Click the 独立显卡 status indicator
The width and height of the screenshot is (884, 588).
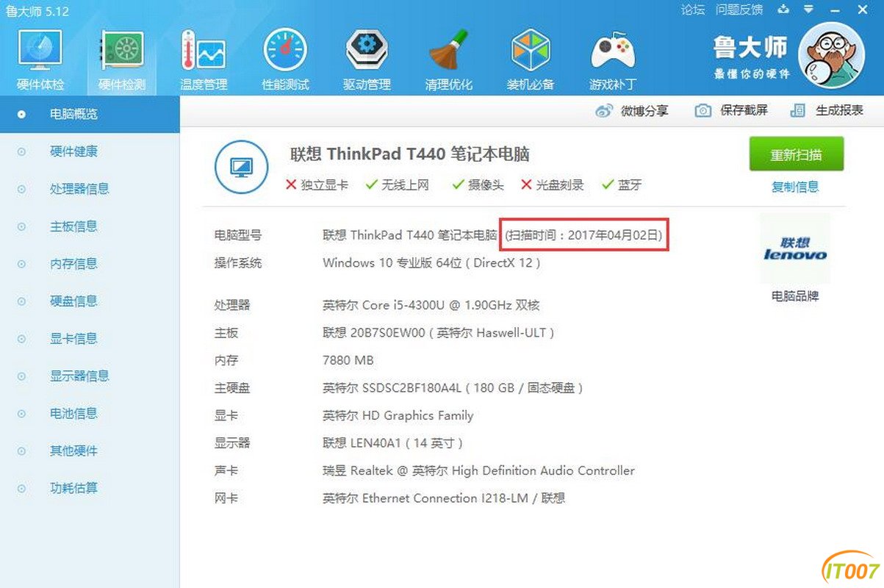click(317, 185)
